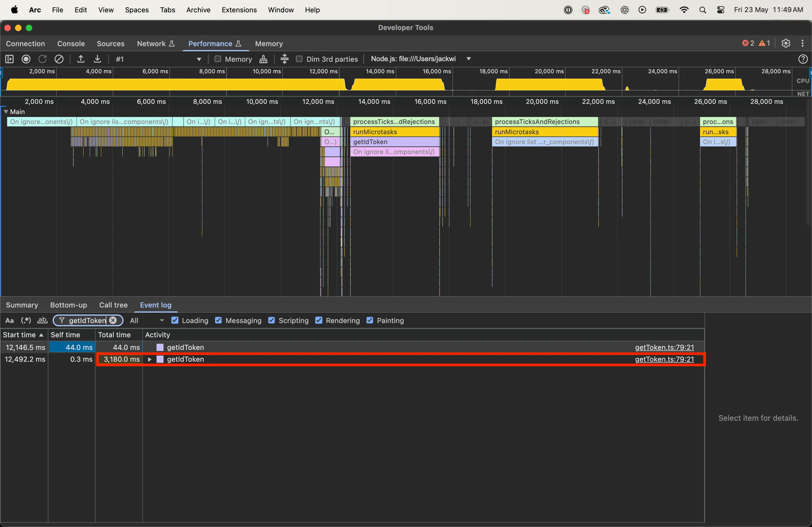Toggle match case Aa filter
The height and width of the screenshot is (527, 812).
point(10,320)
